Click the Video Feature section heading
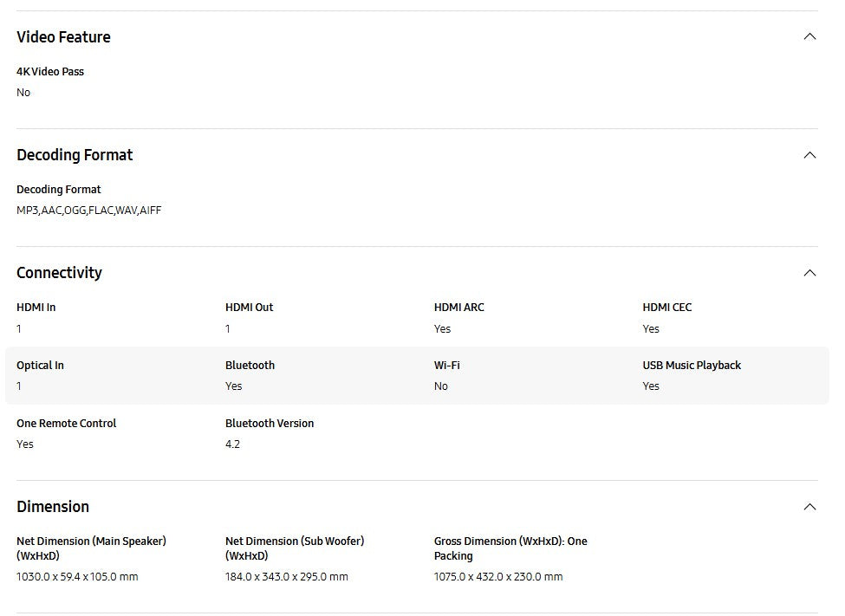 pyautogui.click(x=63, y=37)
